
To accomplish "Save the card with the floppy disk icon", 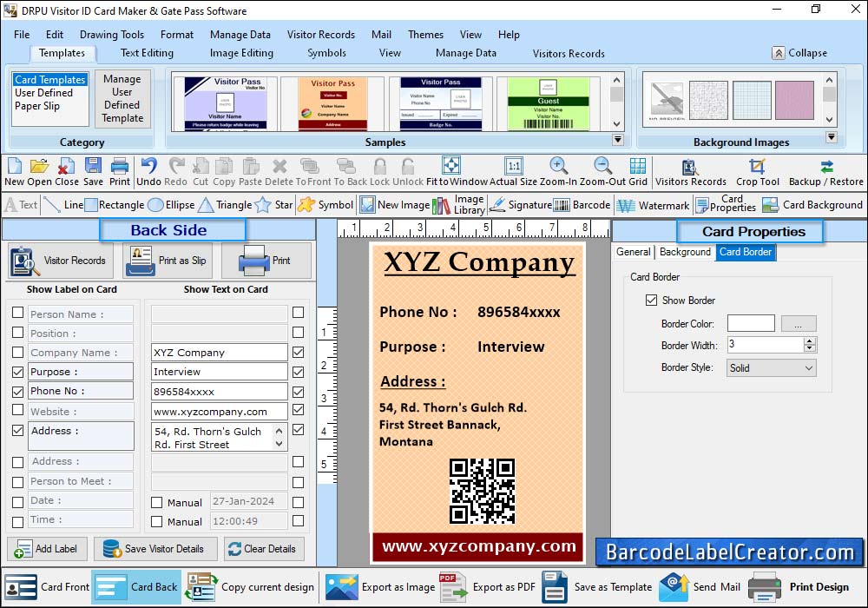I will 93,172.
